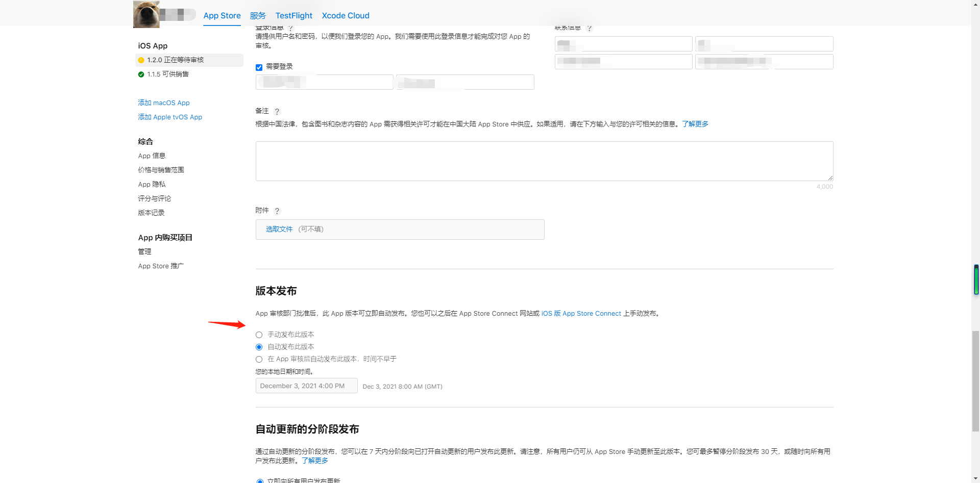The width and height of the screenshot is (980, 483).
Task: Open the 服务 tab
Action: (258, 16)
